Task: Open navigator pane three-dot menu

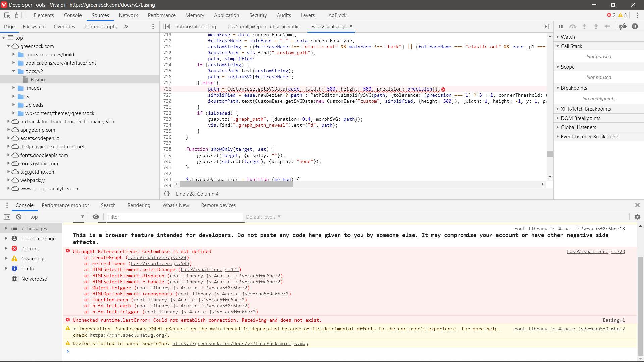Action: pyautogui.click(x=153, y=26)
